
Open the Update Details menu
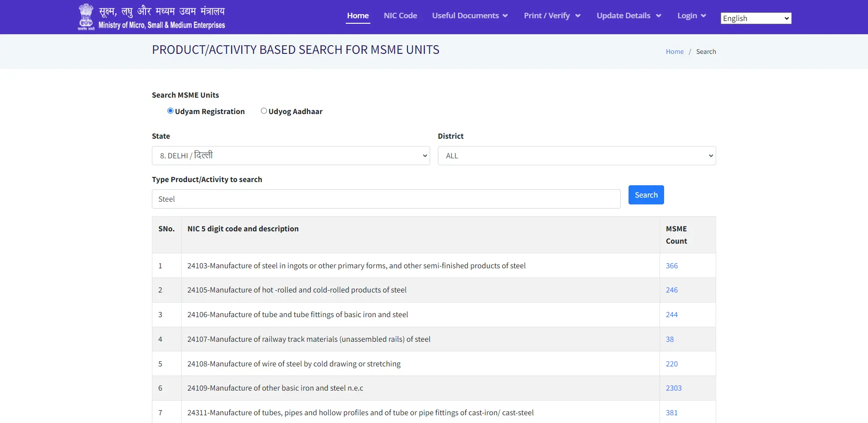(x=629, y=16)
